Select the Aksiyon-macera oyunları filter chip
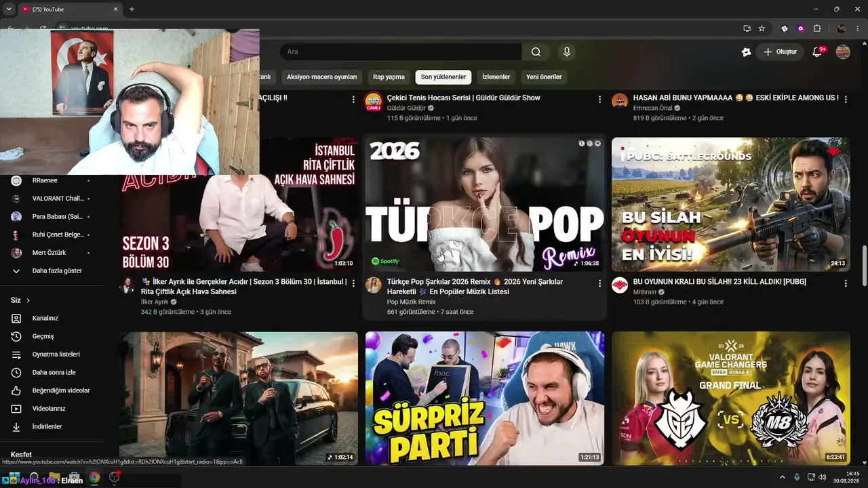Image resolution: width=868 pixels, height=488 pixels. pos(321,77)
